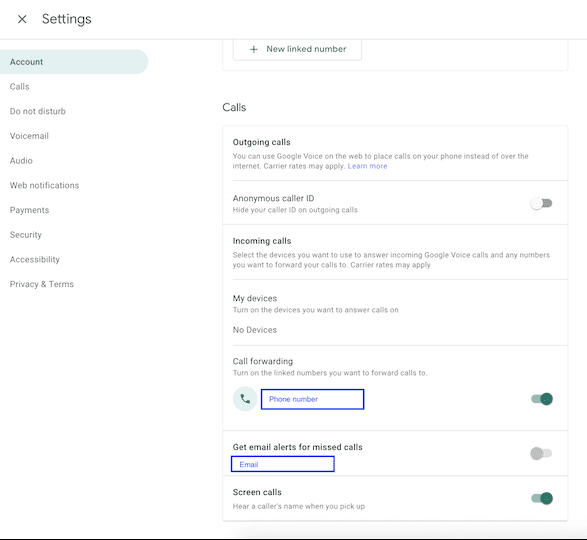Click the Incoming calls heading
Screen dimensions: 587x540
click(x=262, y=241)
